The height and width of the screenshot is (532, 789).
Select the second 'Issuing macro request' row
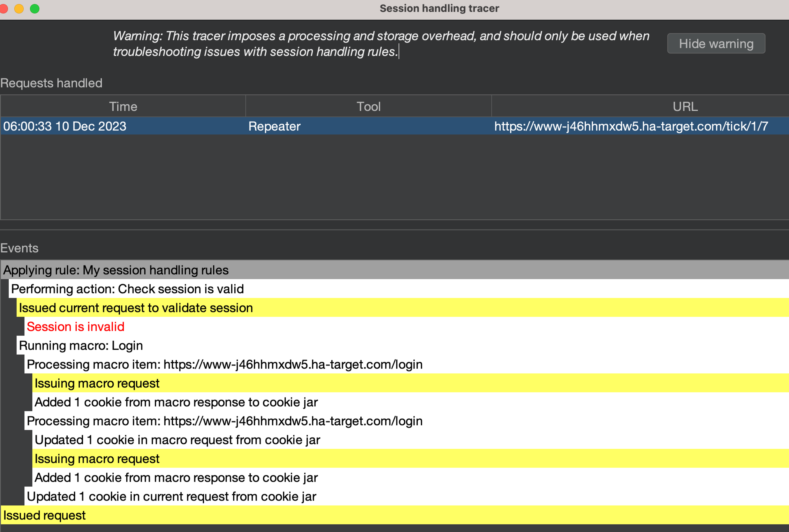click(x=97, y=459)
